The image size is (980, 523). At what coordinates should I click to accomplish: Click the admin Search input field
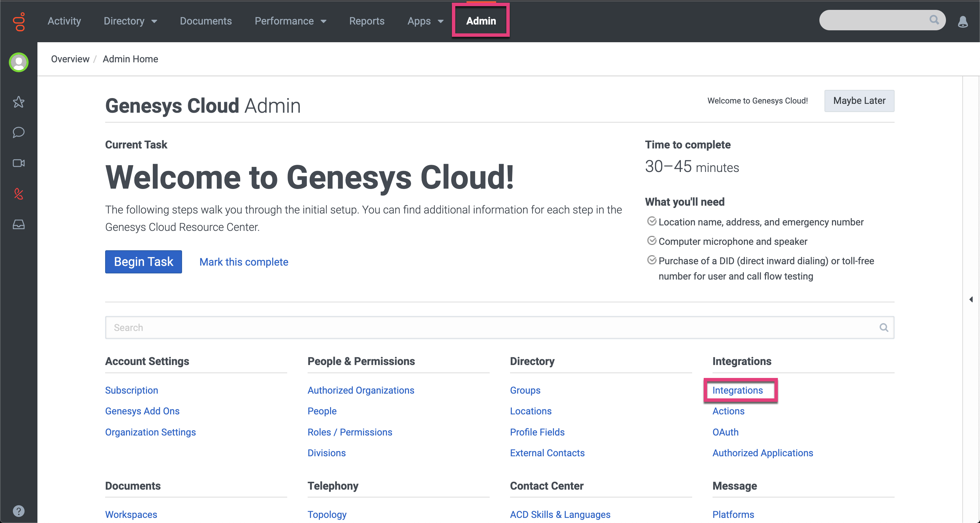point(491,327)
